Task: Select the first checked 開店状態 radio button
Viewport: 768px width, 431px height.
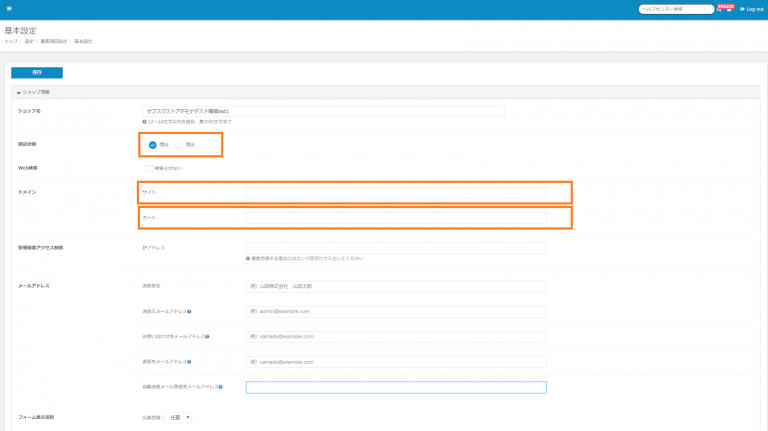Action: (153, 145)
